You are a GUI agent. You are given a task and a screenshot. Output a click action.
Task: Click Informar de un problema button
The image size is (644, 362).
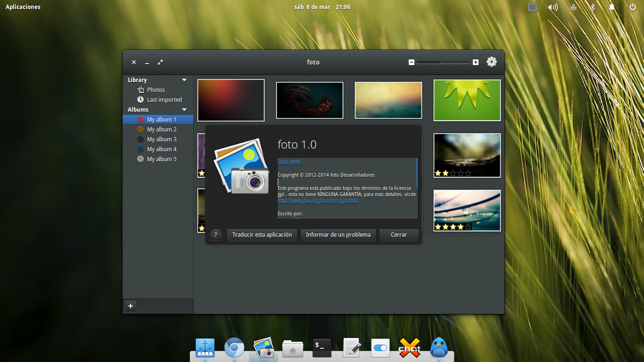[338, 235]
